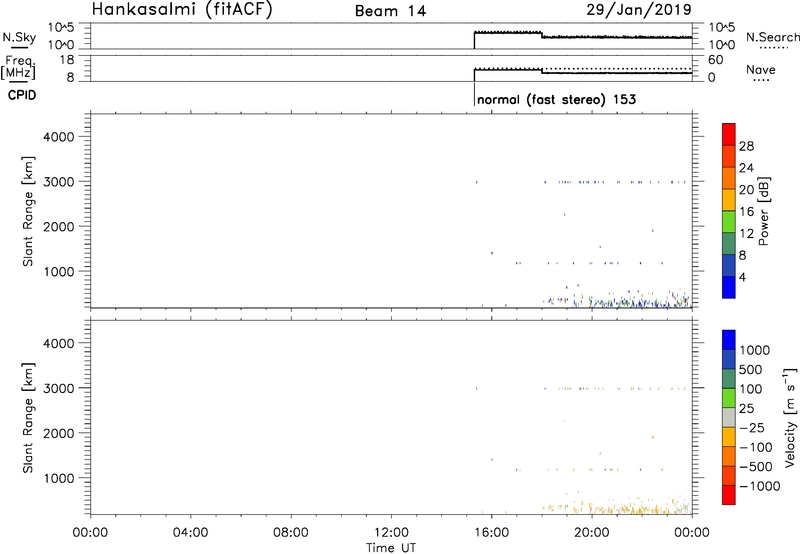Click the 'N.Sky' legend label

click(19, 37)
